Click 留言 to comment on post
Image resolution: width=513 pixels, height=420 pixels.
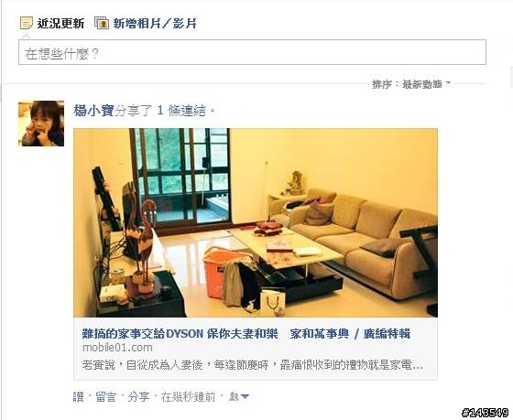click(x=105, y=397)
